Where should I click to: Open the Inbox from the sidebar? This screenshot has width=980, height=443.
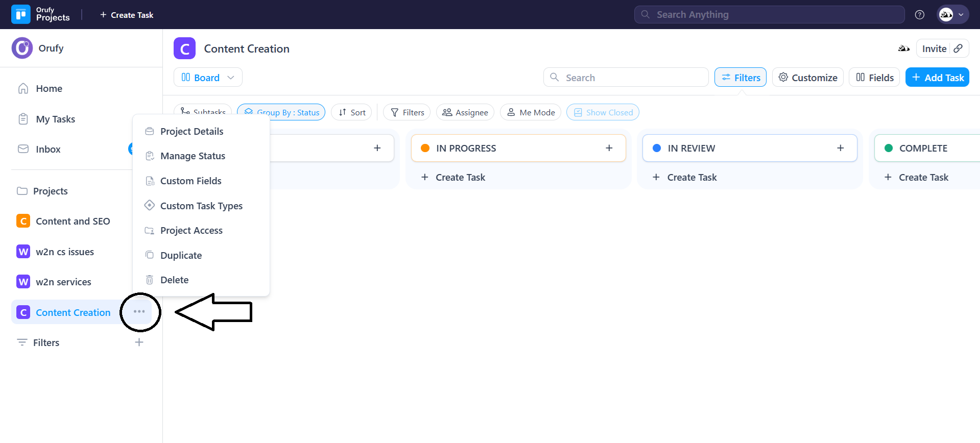[48, 149]
